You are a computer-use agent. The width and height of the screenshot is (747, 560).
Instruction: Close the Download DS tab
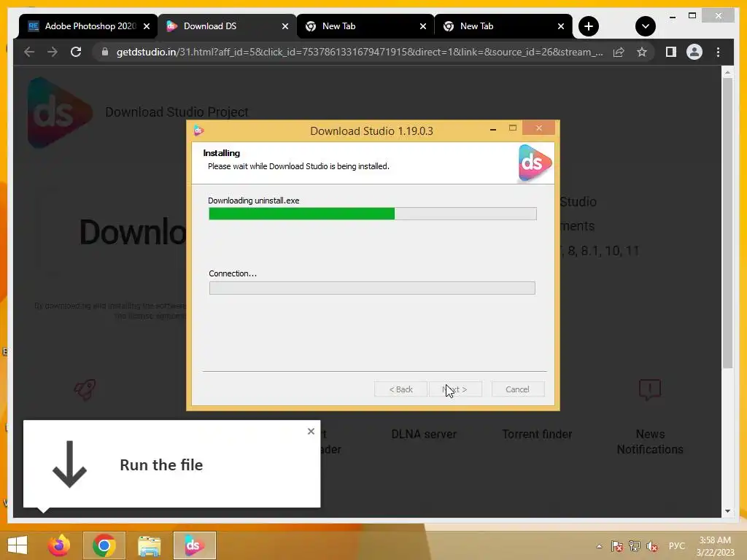pos(285,26)
